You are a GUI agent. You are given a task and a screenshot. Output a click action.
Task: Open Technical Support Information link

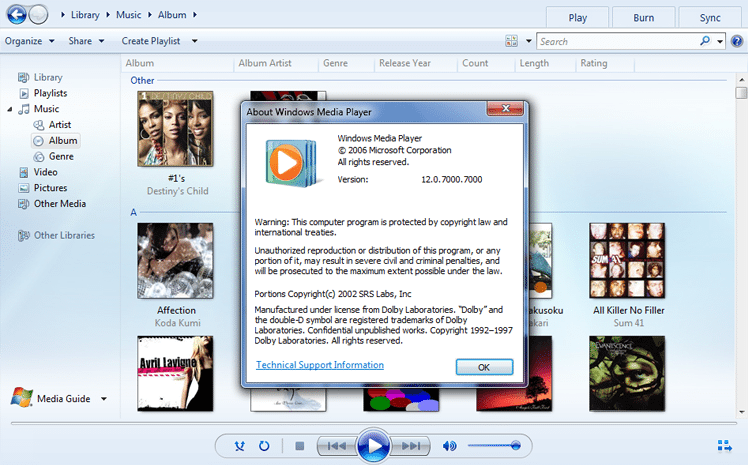pos(320,365)
